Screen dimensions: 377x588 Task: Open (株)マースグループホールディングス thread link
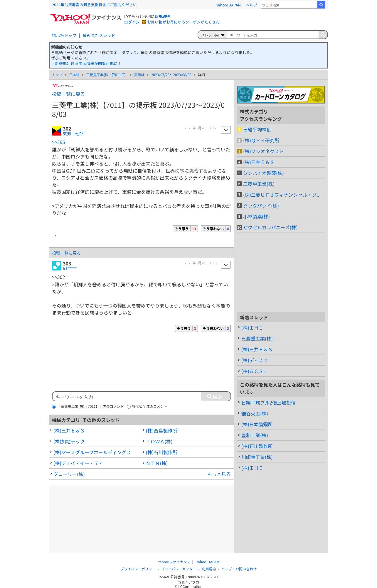pyautogui.click(x=92, y=452)
